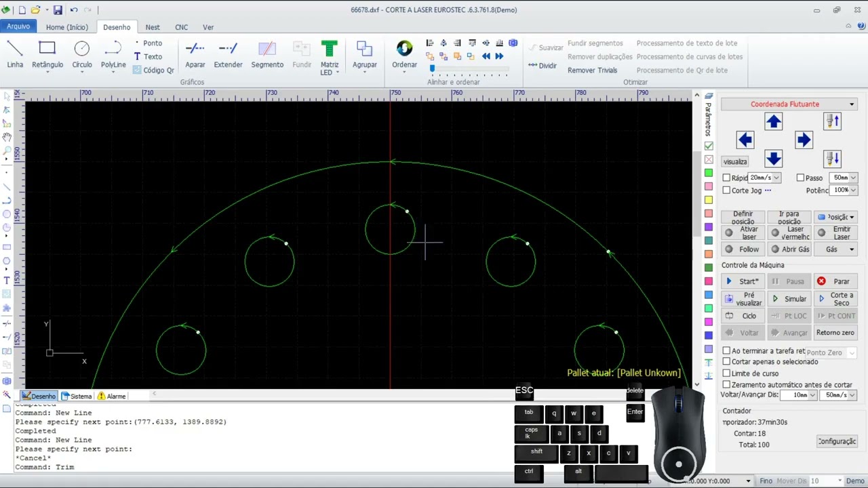Jog the laser head up with blue arrow
This screenshot has width=868, height=488.
(774, 121)
